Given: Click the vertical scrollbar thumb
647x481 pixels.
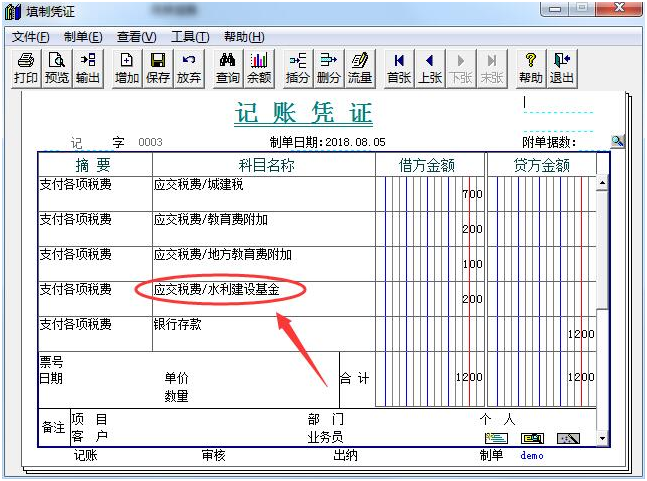Looking at the screenshot, I should (602, 249).
